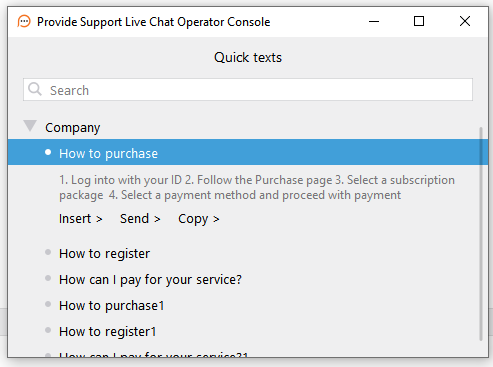Open How can I pay for your service?
The height and width of the screenshot is (367, 493).
click(x=150, y=280)
